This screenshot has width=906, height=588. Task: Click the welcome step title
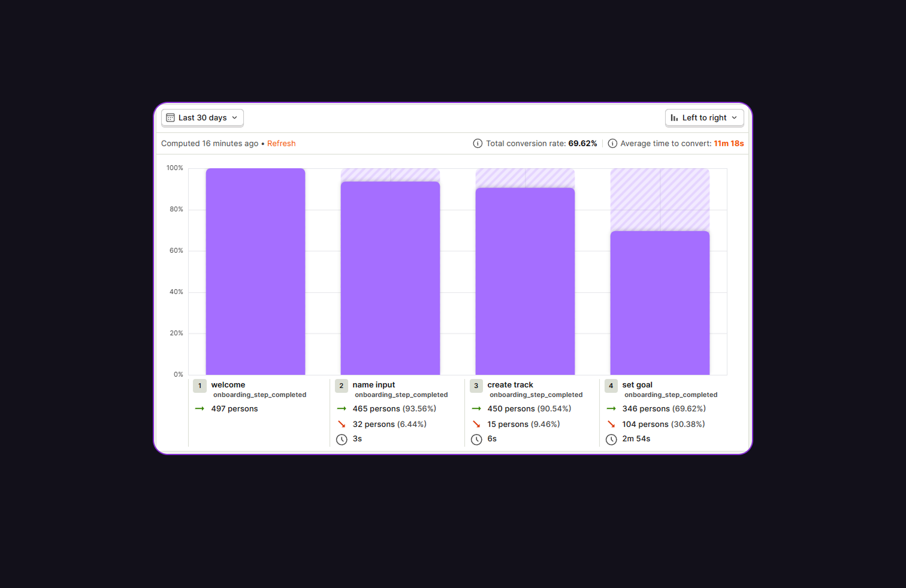click(x=228, y=385)
